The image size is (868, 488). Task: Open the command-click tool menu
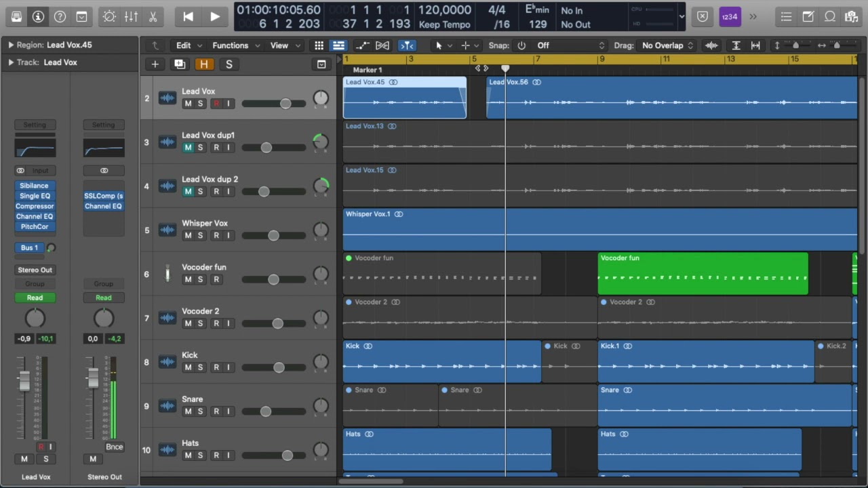(469, 45)
